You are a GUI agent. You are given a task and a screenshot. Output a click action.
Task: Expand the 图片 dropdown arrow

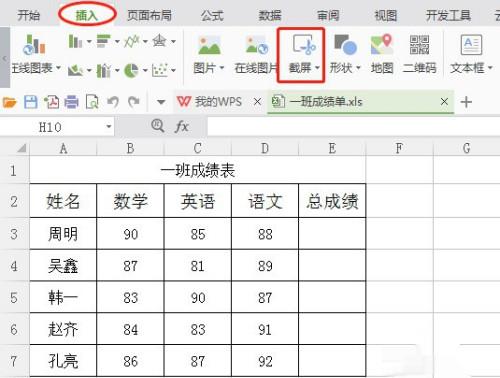pos(222,68)
